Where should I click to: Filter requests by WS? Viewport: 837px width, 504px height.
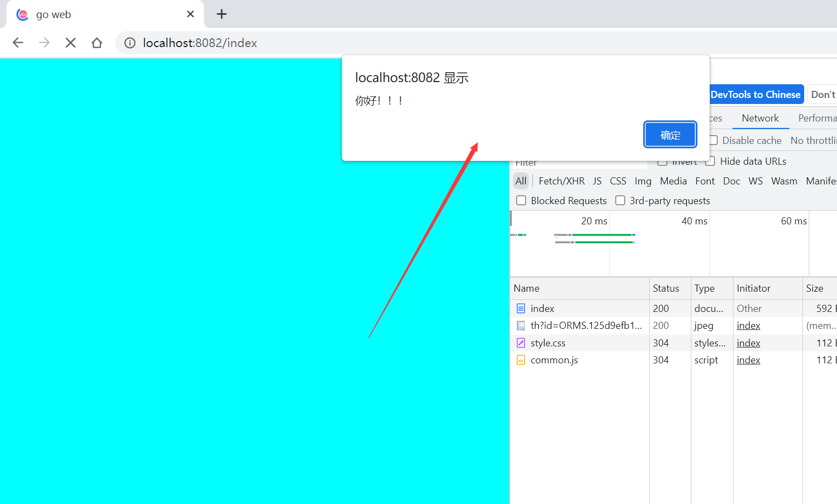click(x=755, y=181)
